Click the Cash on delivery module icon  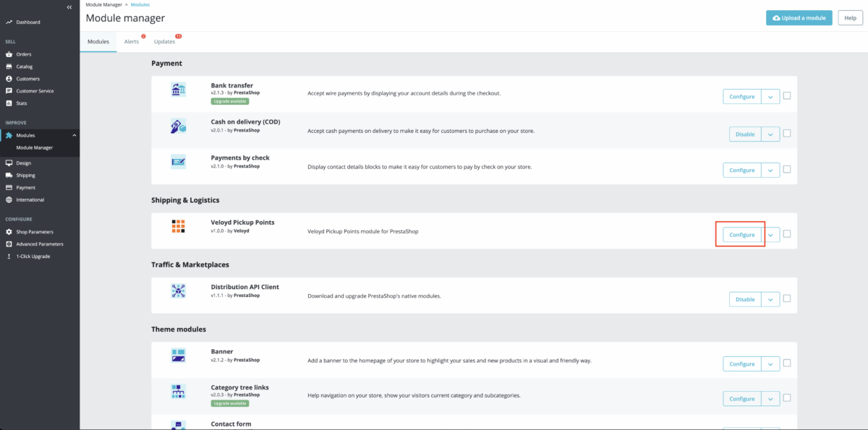pyautogui.click(x=179, y=126)
